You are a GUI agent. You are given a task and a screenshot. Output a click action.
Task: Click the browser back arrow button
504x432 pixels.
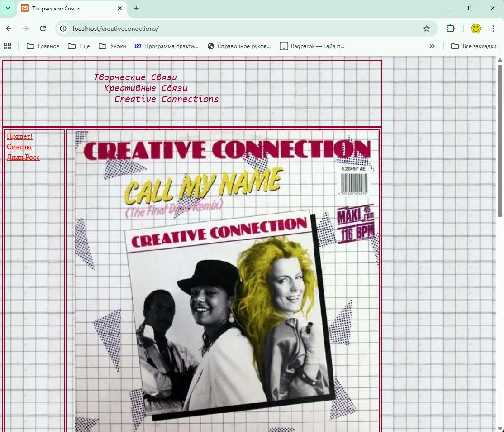coord(9,29)
